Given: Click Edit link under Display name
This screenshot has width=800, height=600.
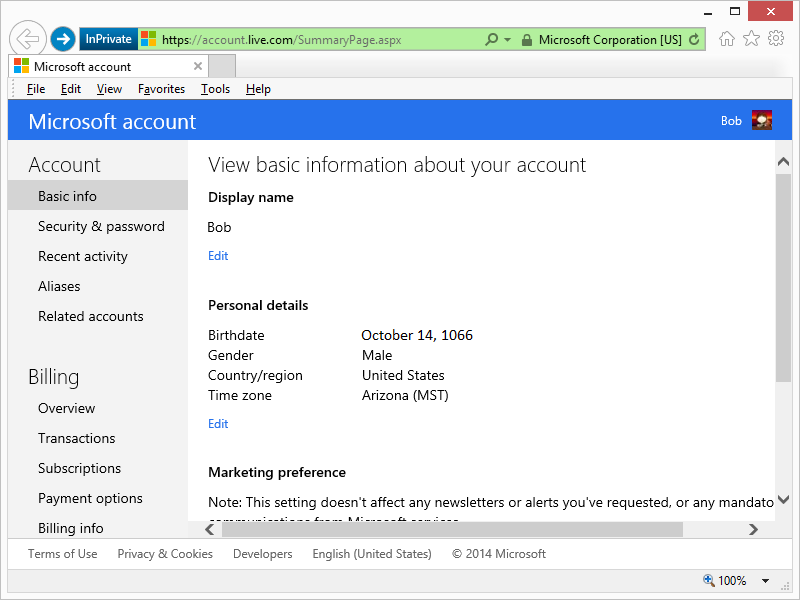Looking at the screenshot, I should pyautogui.click(x=218, y=256).
